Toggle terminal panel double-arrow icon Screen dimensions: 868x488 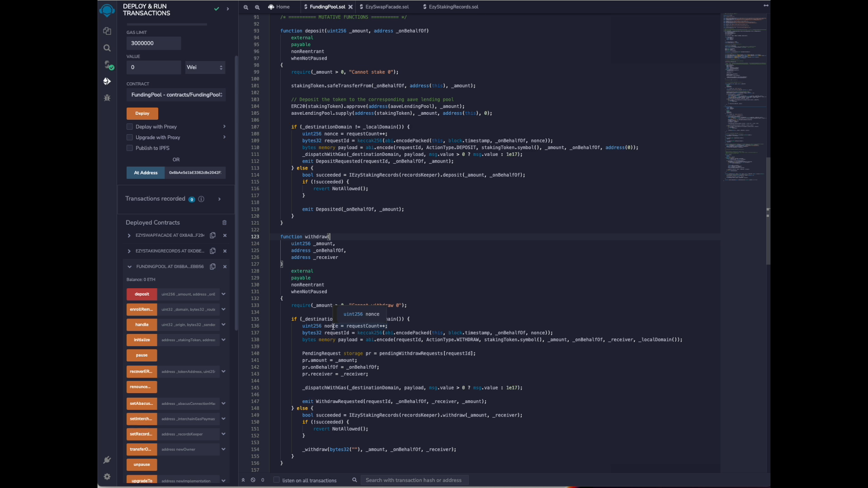(x=243, y=480)
